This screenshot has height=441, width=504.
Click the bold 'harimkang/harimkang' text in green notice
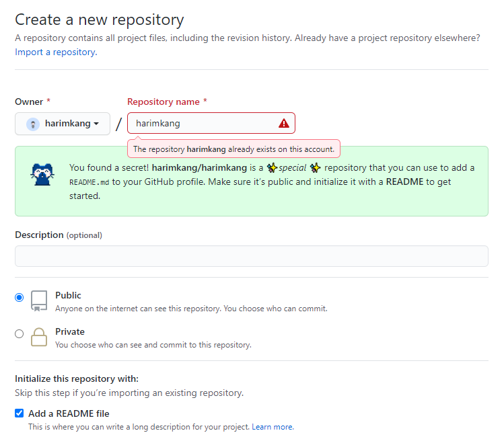(199, 167)
